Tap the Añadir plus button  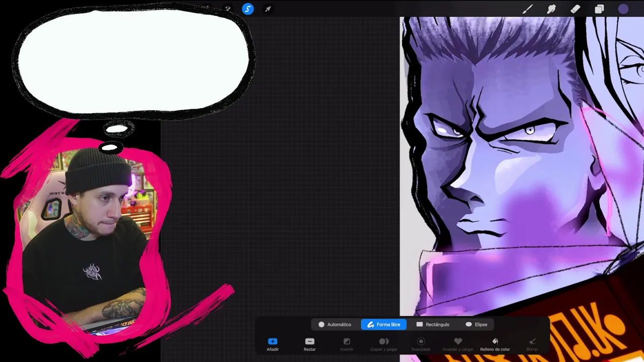tap(273, 344)
